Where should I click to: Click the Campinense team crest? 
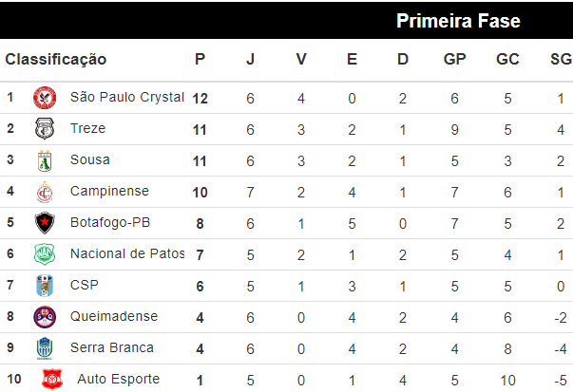[x=45, y=192]
